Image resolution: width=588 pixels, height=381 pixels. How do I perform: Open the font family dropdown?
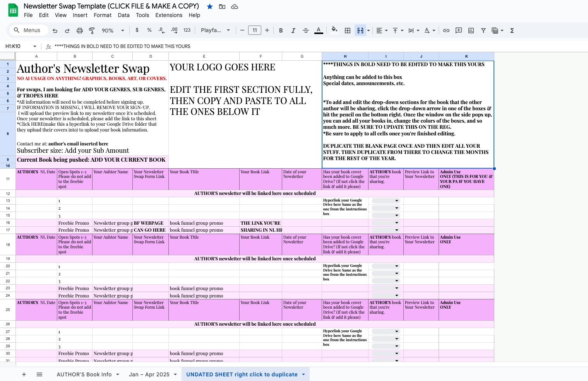[215, 30]
